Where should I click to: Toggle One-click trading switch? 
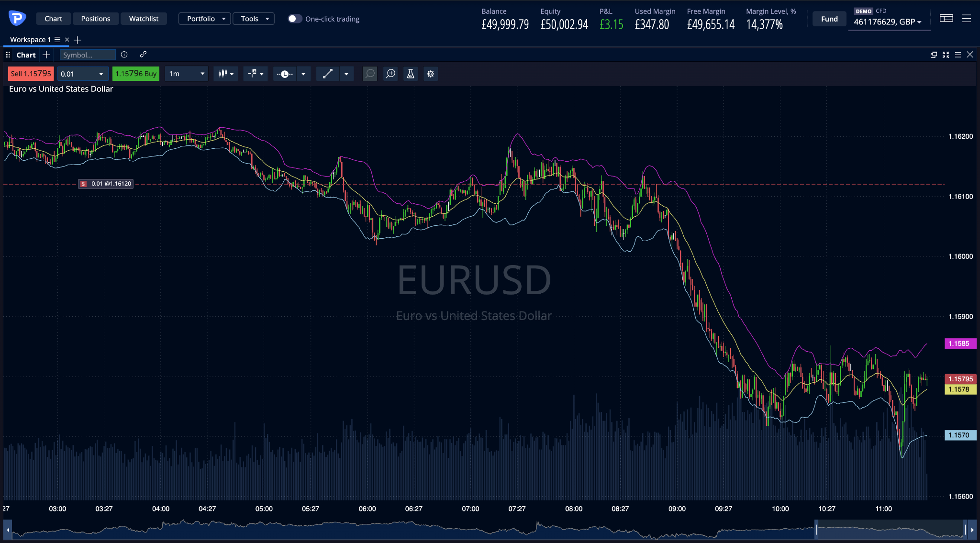pyautogui.click(x=295, y=19)
